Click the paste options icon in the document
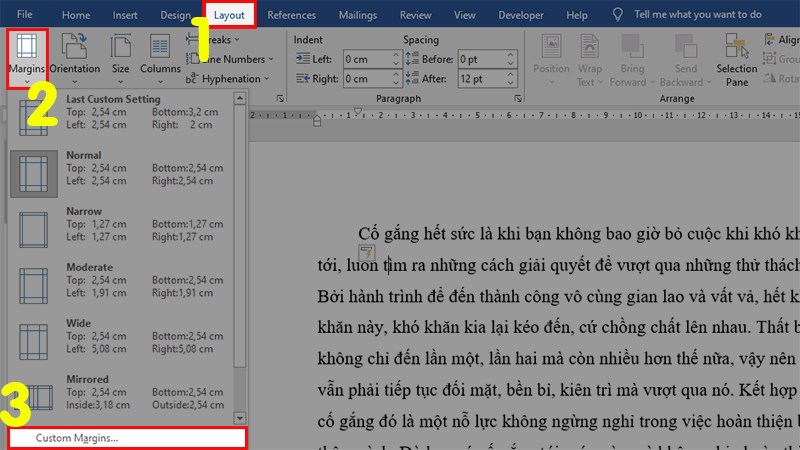800x450 pixels. pyautogui.click(x=367, y=252)
